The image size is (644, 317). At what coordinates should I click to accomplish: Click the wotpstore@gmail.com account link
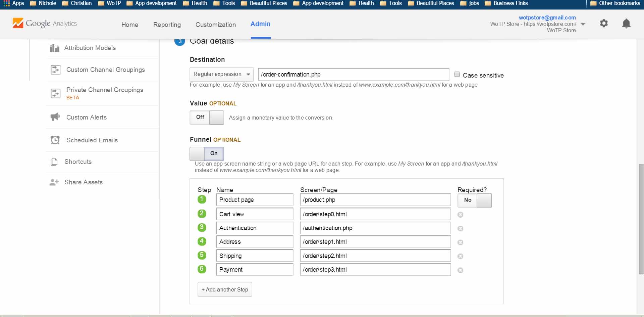[x=547, y=17]
